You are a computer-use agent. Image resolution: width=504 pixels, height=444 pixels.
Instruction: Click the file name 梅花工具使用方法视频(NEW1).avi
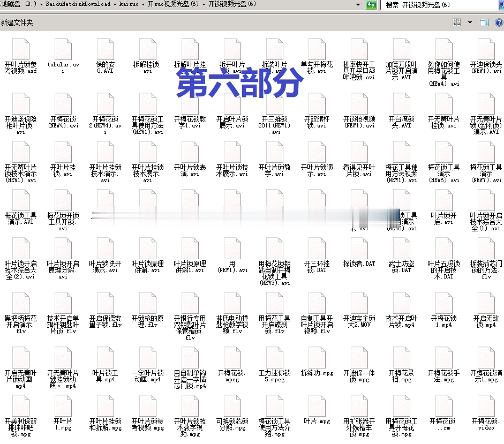[402, 174]
